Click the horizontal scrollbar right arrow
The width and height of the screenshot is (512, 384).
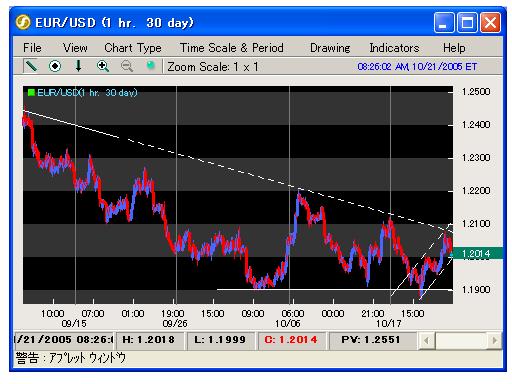tap(495, 340)
